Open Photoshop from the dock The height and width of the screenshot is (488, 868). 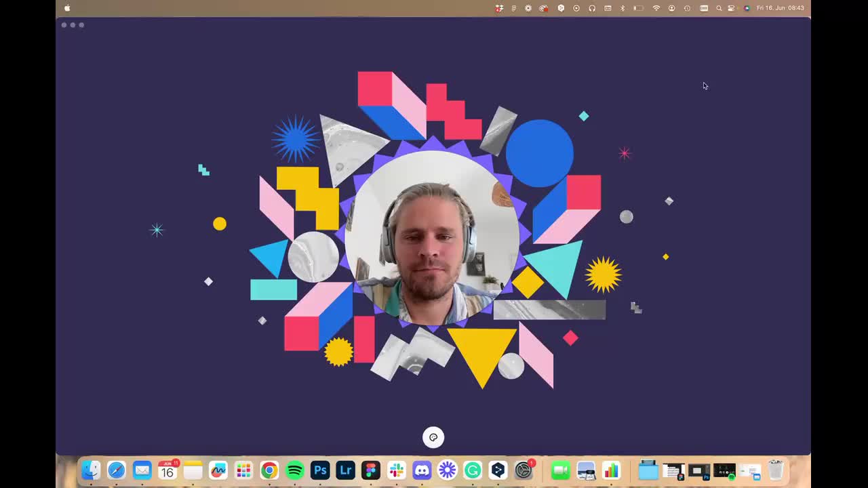point(320,470)
